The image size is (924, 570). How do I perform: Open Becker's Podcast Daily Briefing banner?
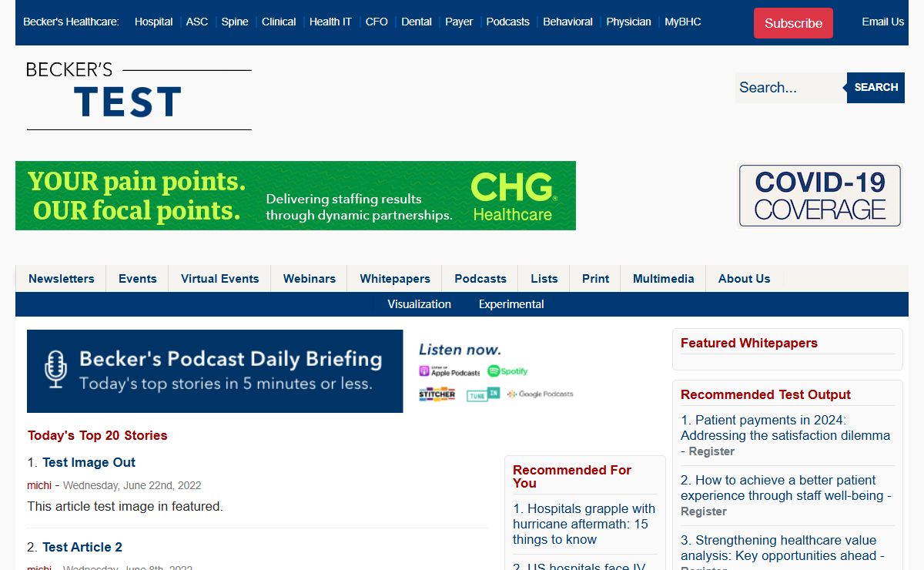pyautogui.click(x=215, y=371)
